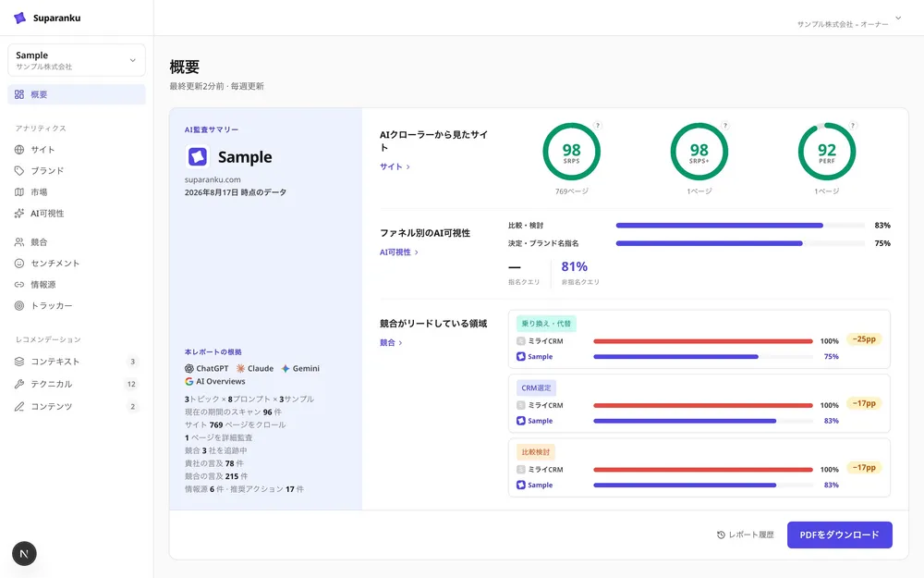The height and width of the screenshot is (578, 924).
Task: Open the 競合 sidebar item
Action: [x=77, y=241]
